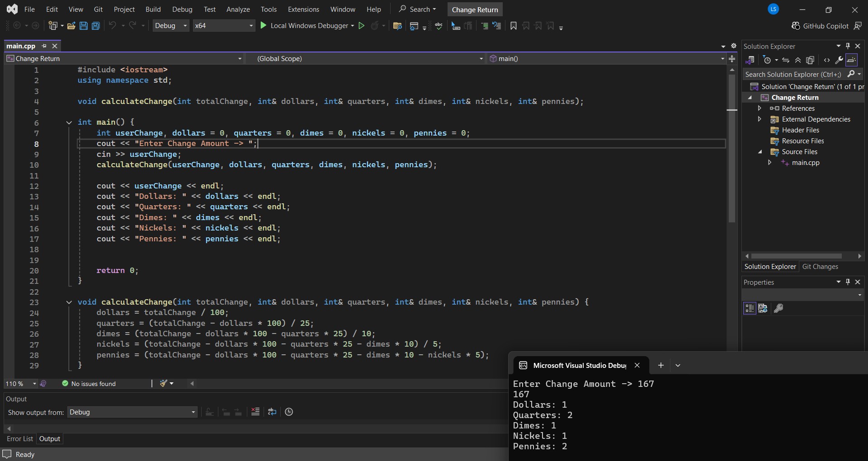Click the Open File folder icon
Viewport: 868px width, 461px height.
pyautogui.click(x=71, y=26)
